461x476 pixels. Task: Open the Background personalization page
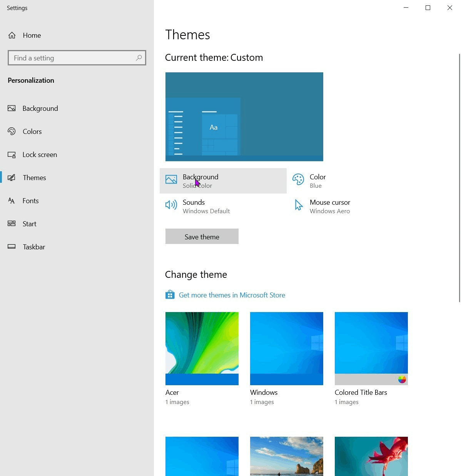pos(77,109)
